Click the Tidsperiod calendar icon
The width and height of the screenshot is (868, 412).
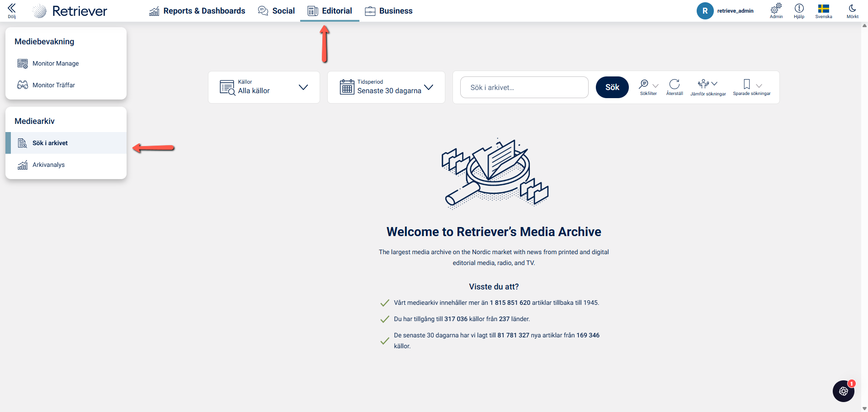[347, 87]
